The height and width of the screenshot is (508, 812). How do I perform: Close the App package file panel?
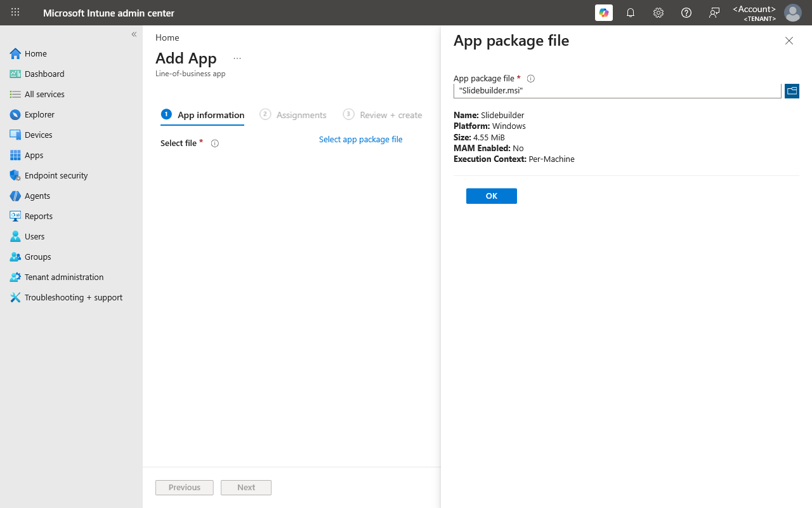coord(789,41)
